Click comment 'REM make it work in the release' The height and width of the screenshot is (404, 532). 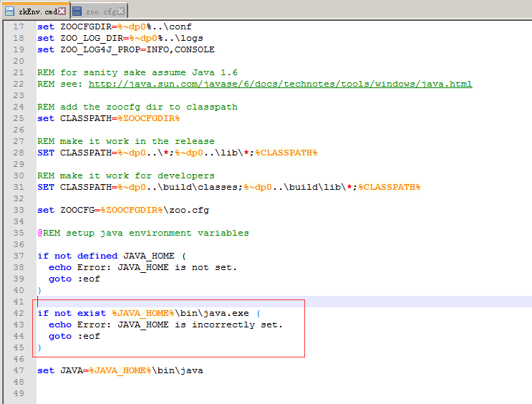pos(126,141)
